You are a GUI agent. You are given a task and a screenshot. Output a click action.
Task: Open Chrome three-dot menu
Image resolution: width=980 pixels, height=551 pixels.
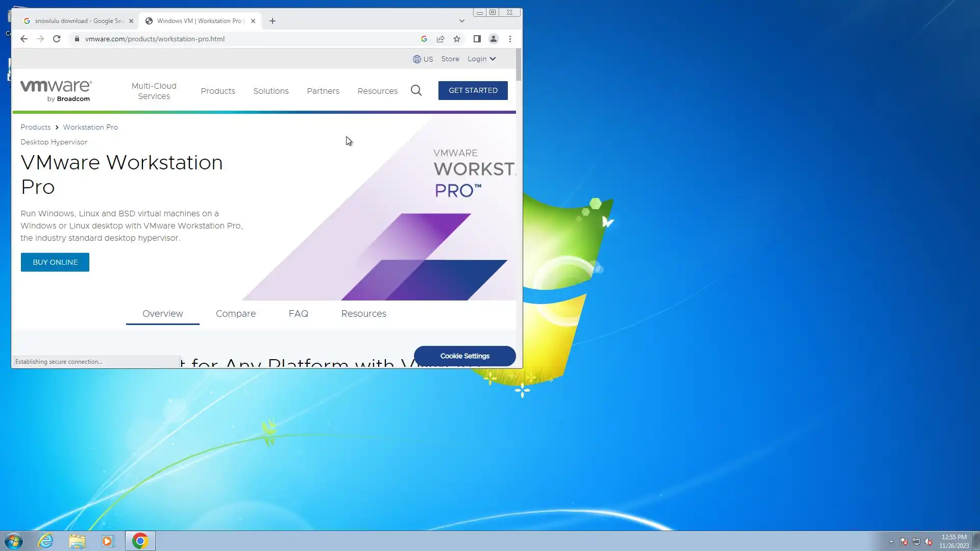coord(510,39)
